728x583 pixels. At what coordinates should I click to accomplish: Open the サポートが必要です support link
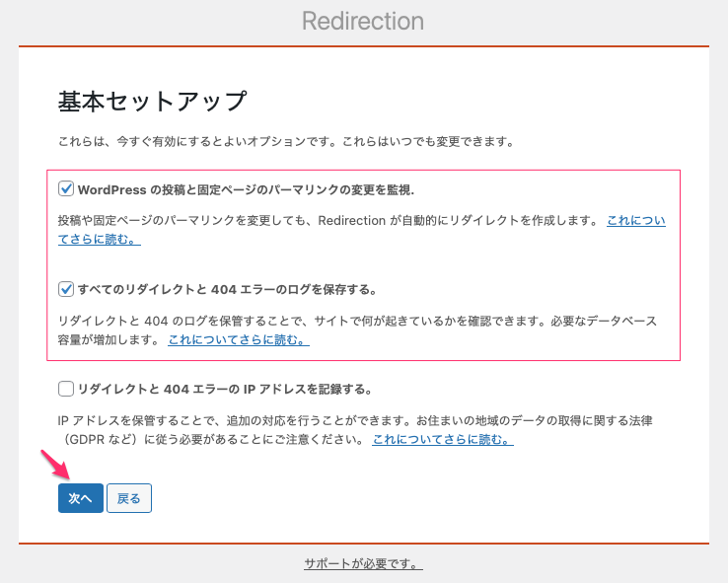pos(363,564)
